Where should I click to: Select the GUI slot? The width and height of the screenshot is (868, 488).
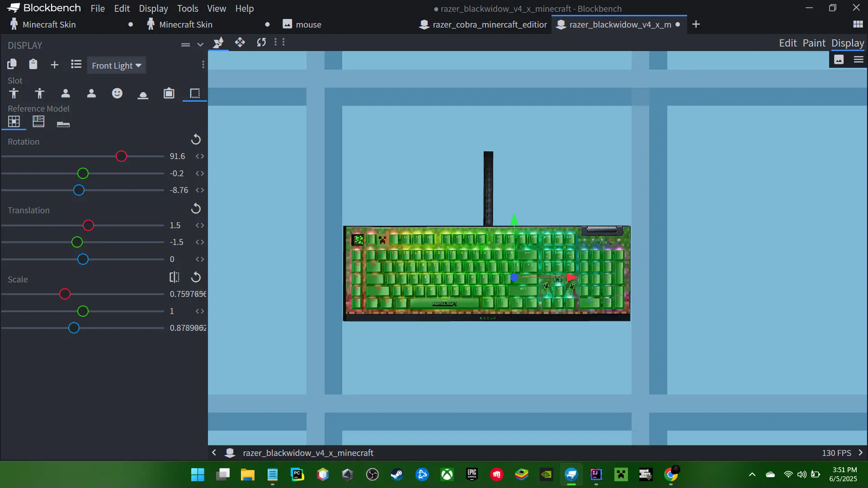195,94
